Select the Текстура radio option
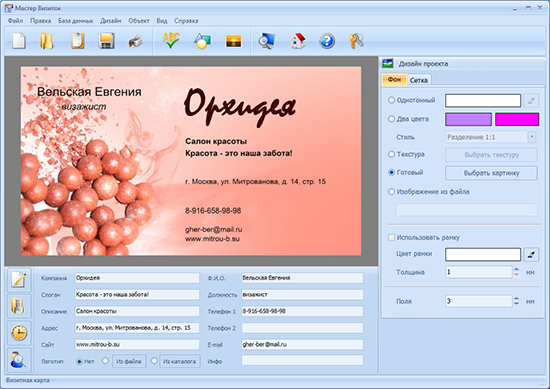Image resolution: width=550 pixels, height=389 pixels. [391, 154]
